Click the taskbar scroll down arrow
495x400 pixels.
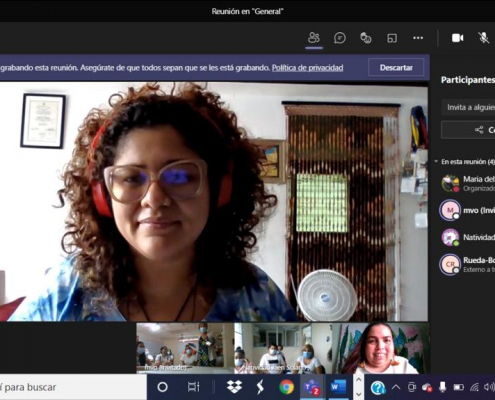pos(358,394)
